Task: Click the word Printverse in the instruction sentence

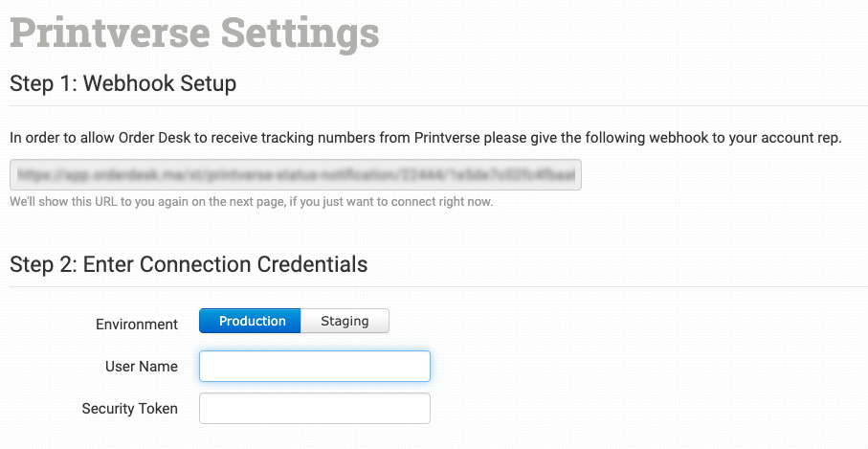Action: coord(448,138)
